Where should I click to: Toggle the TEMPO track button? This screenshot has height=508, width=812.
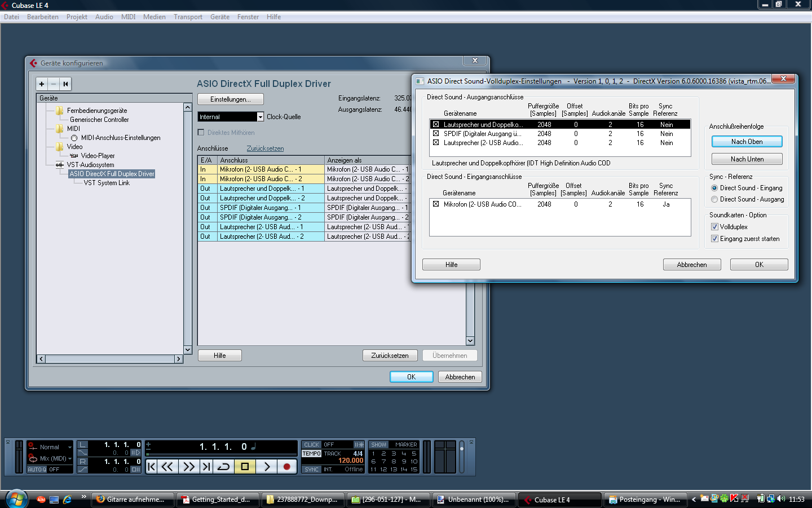pos(311,454)
